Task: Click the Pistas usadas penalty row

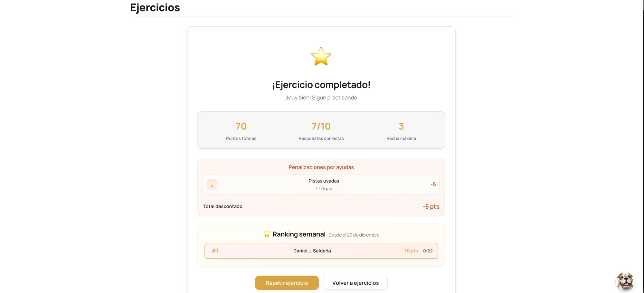Action: coord(324,184)
